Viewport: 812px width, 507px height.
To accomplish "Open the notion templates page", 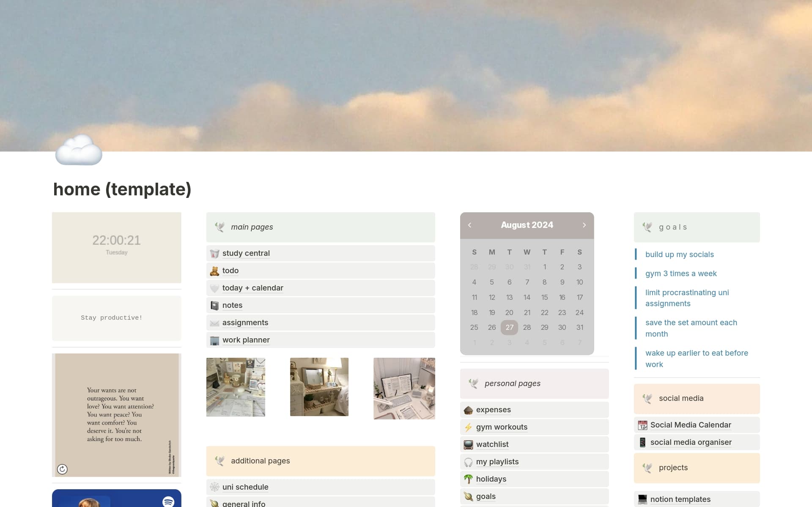I will tap(680, 499).
